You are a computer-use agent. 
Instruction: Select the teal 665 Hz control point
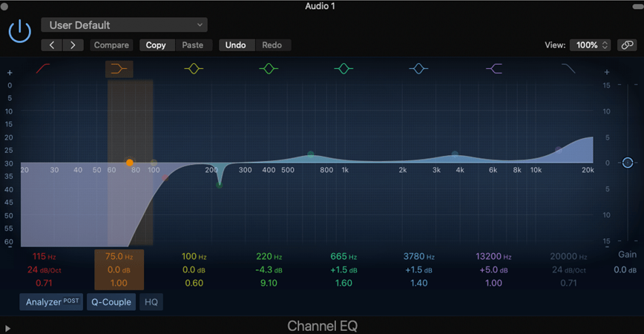(311, 154)
